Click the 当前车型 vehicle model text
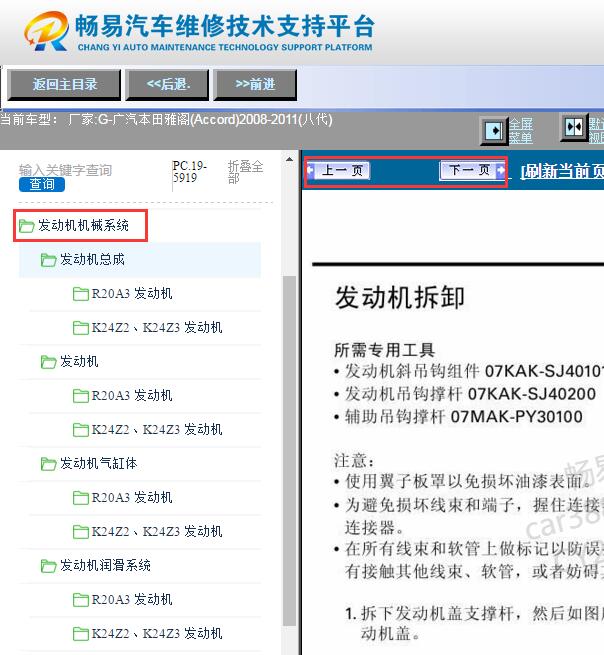Image resolution: width=604 pixels, height=655 pixels. pyautogui.click(x=166, y=120)
